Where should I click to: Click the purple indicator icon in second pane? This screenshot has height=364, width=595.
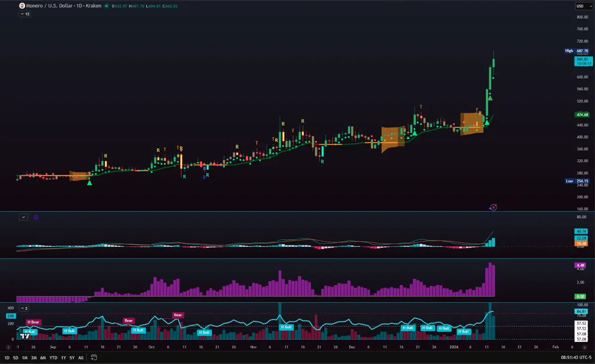click(x=36, y=217)
